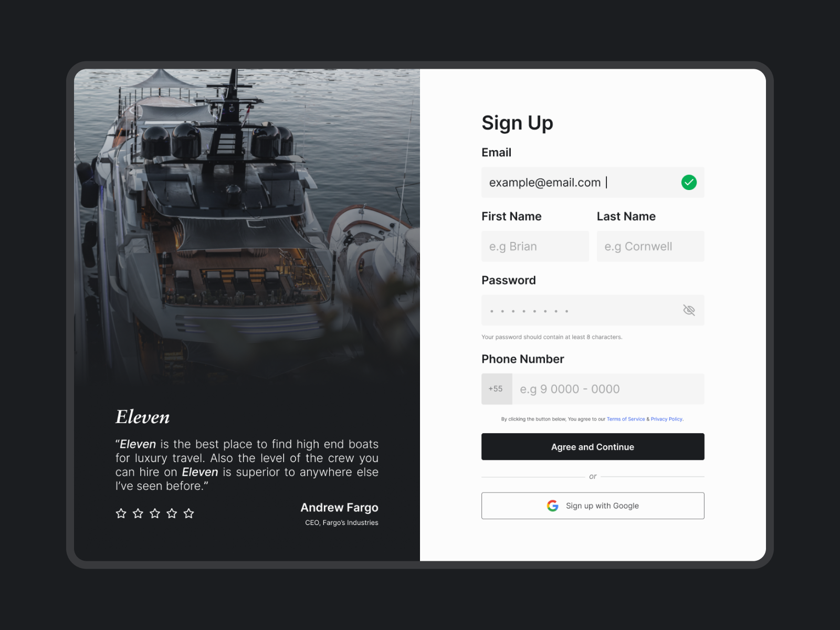The height and width of the screenshot is (630, 840).
Task: Click the First Name field with e.g Brian placeholder
Action: click(534, 246)
